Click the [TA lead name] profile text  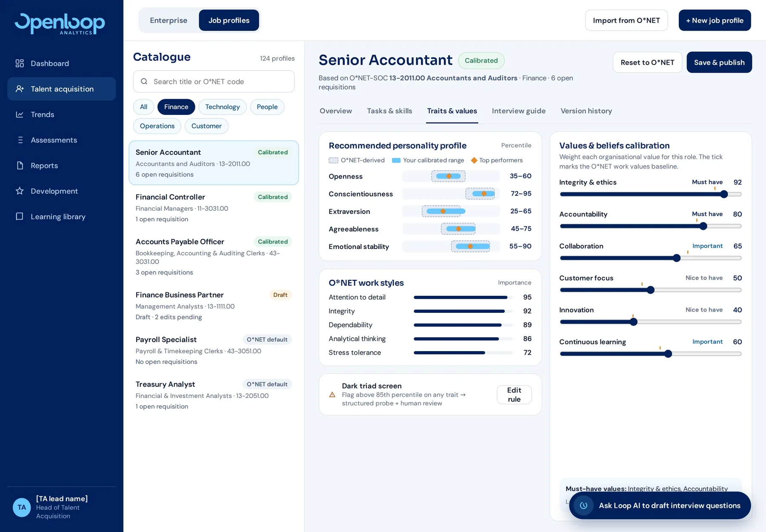62,498
